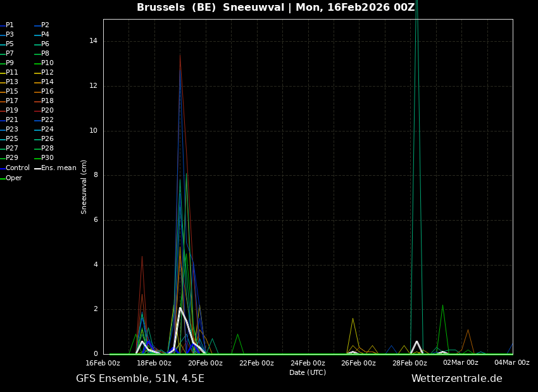Image resolution: width=538 pixels, height=392 pixels.
Task: Click the Date (UTC) x-axis label
Action: tap(308, 372)
